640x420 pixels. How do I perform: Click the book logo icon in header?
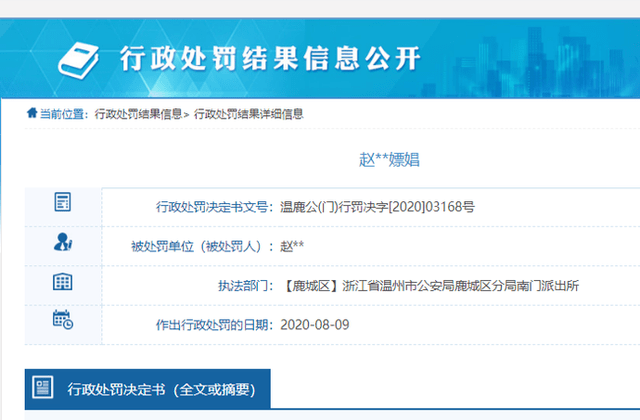point(85,57)
